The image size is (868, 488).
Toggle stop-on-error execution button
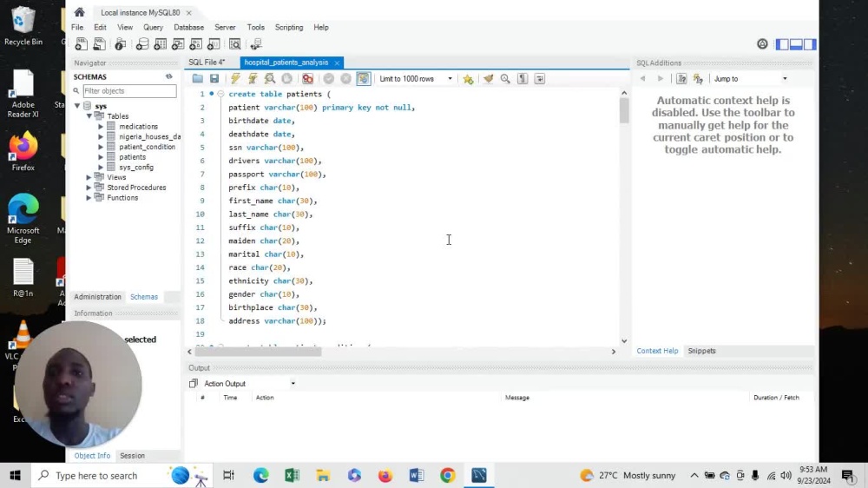[308, 79]
